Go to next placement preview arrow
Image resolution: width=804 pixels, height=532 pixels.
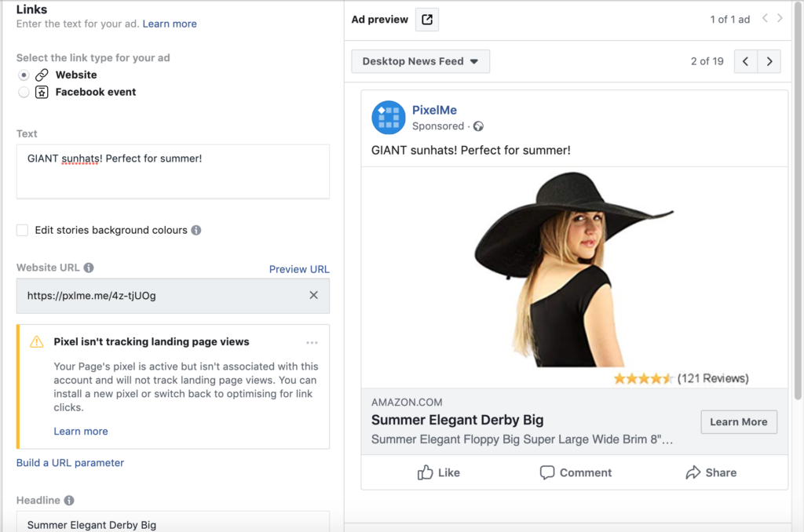click(x=769, y=61)
